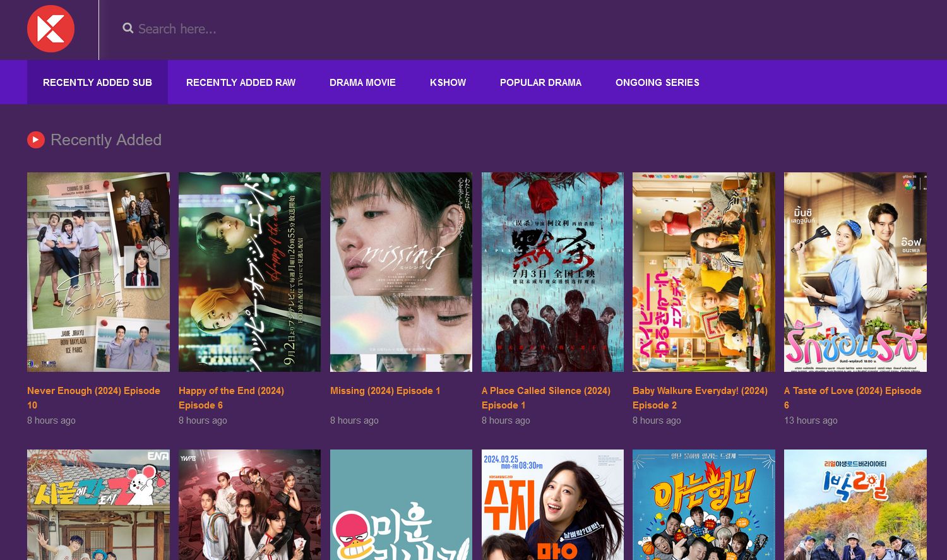947x560 pixels.
Task: Click '8 hours ago' under Baby Walkure Everyday
Action: point(657,420)
